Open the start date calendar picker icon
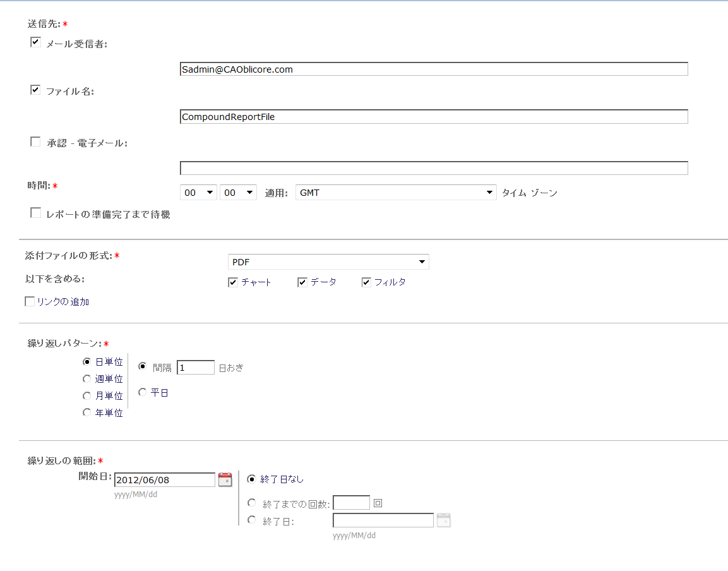 pos(225,479)
